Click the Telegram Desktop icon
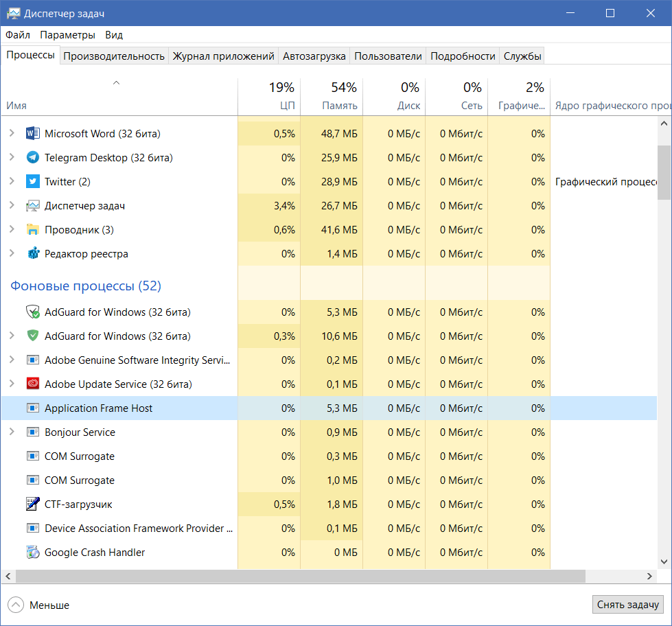This screenshot has height=626, width=672. click(x=33, y=157)
